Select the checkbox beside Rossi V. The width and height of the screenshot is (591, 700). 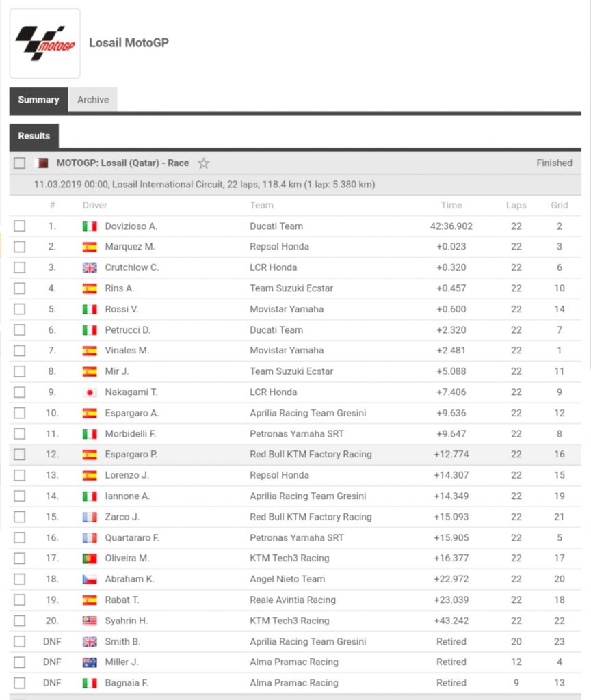(x=19, y=309)
